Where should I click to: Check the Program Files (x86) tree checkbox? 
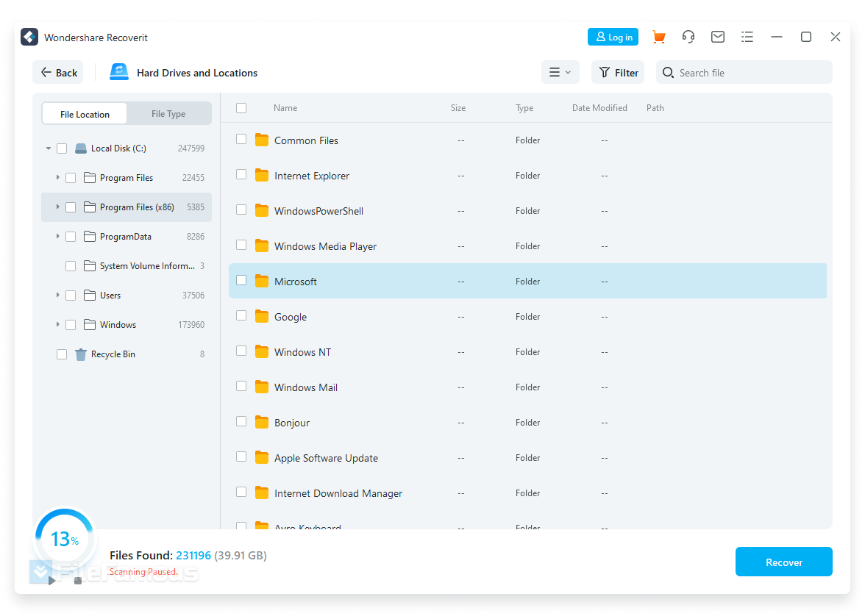71,207
